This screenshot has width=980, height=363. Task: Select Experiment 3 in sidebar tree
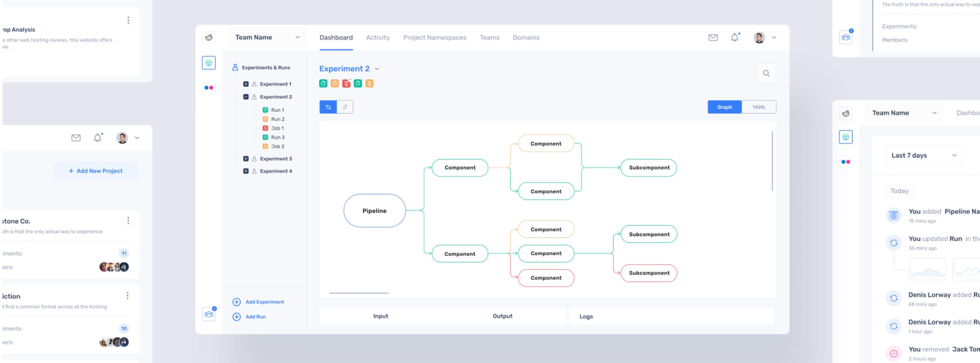click(276, 159)
